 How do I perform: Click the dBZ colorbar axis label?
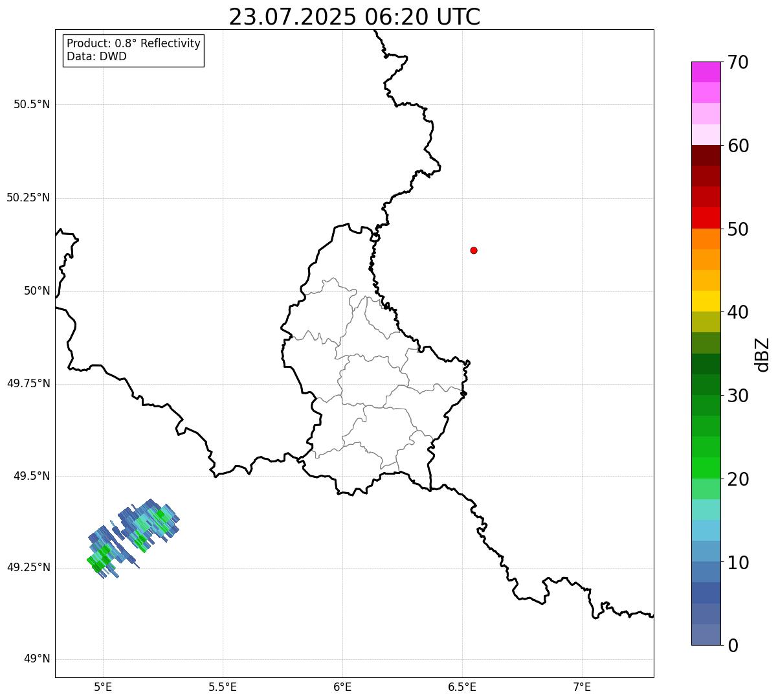[x=762, y=354]
